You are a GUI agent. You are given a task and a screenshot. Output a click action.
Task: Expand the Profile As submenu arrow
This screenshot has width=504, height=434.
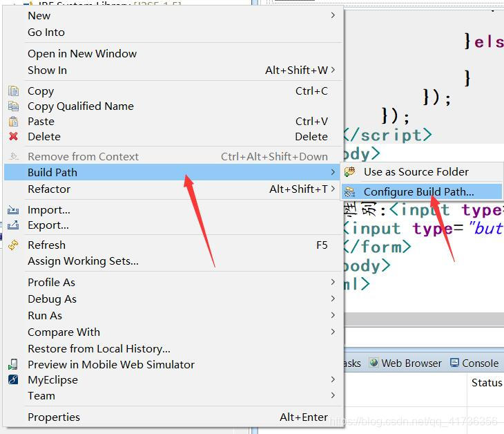pos(333,282)
